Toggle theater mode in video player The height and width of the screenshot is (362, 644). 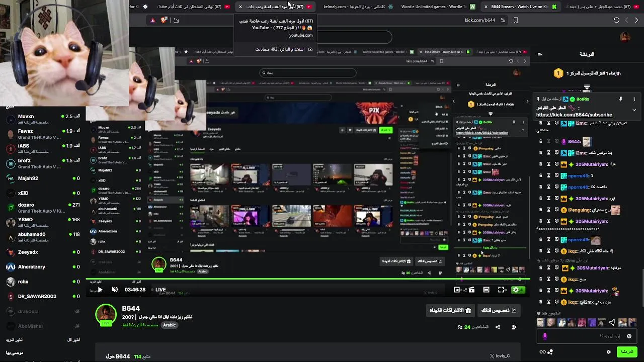tap(486, 290)
